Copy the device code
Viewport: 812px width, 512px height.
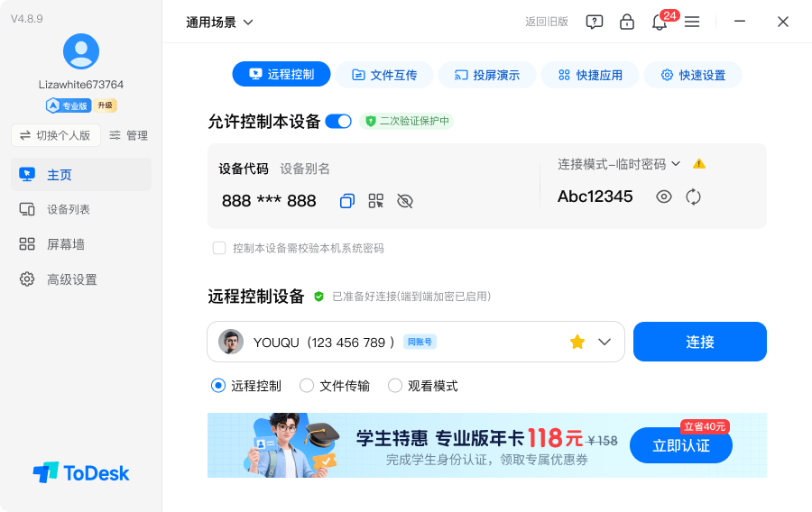pos(347,201)
